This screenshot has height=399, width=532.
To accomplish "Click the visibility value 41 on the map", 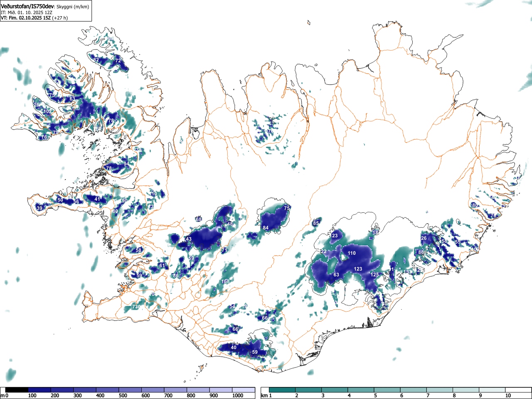I will tap(97, 199).
